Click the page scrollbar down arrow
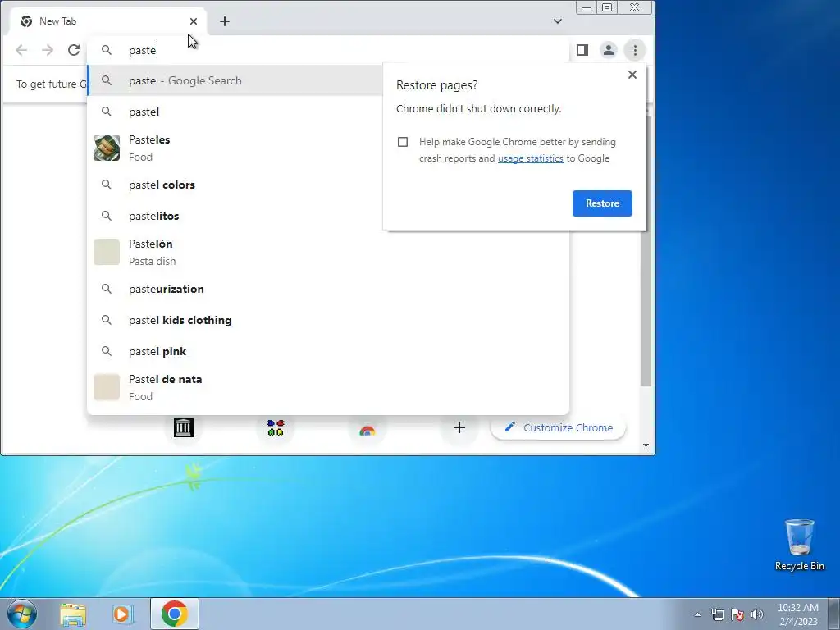 tap(646, 445)
